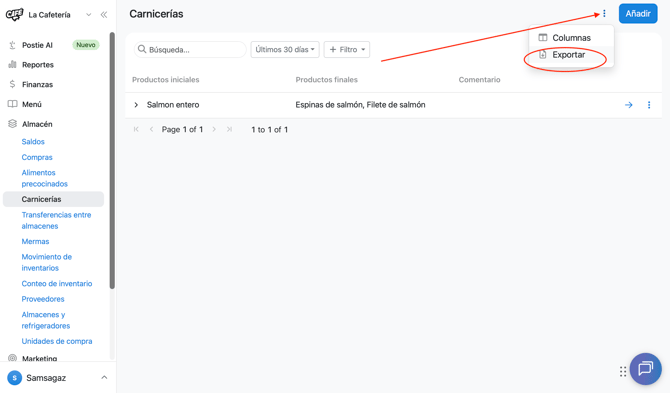Open Unidades de compra
The image size is (670, 393).
pyautogui.click(x=57, y=341)
